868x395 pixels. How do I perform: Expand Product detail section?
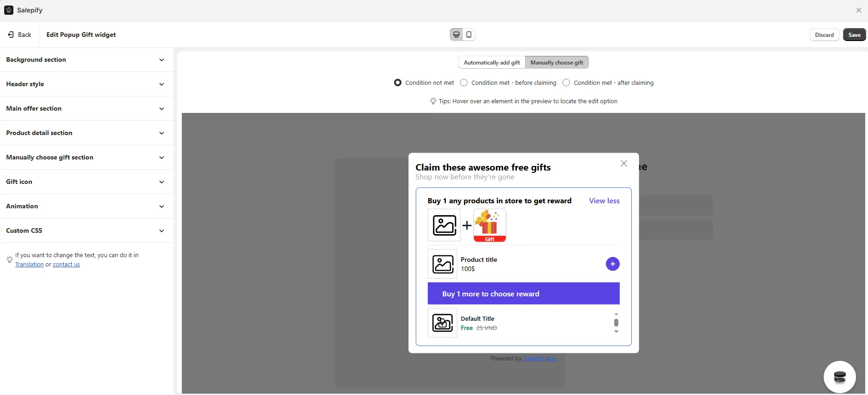pos(87,133)
